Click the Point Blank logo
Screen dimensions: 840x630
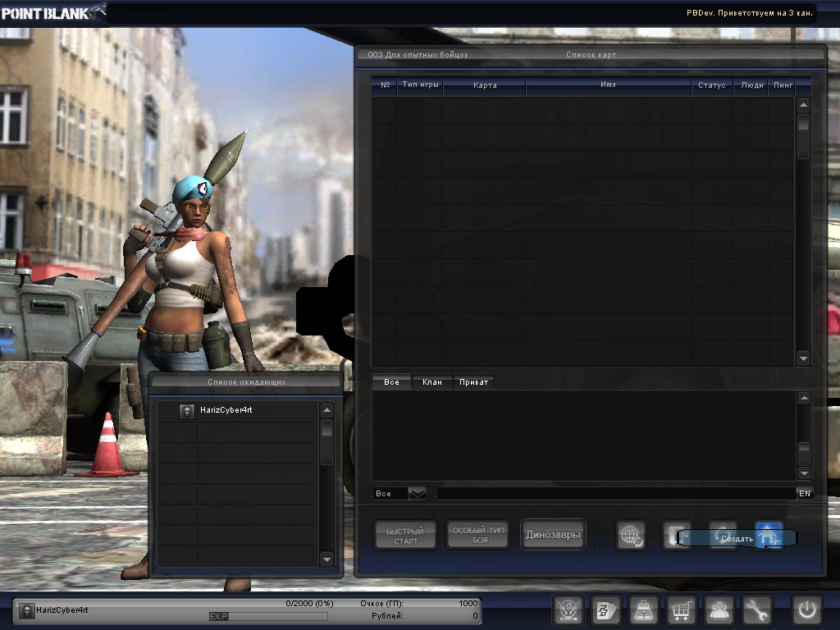click(x=52, y=13)
